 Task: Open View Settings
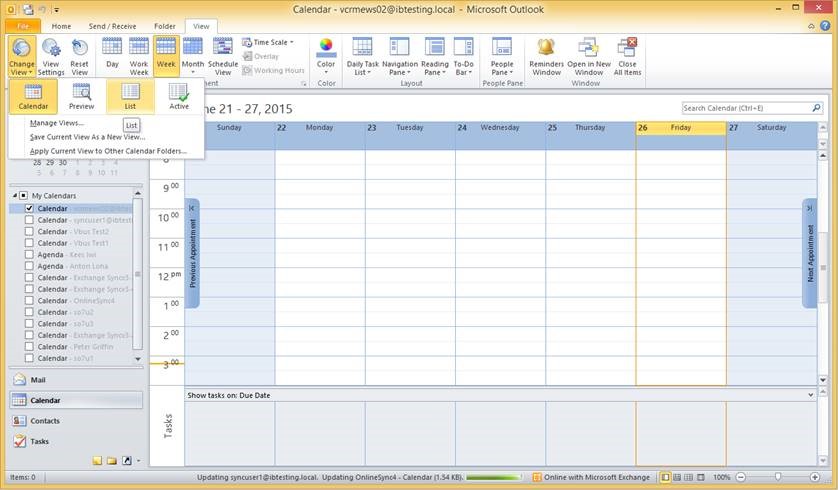51,57
